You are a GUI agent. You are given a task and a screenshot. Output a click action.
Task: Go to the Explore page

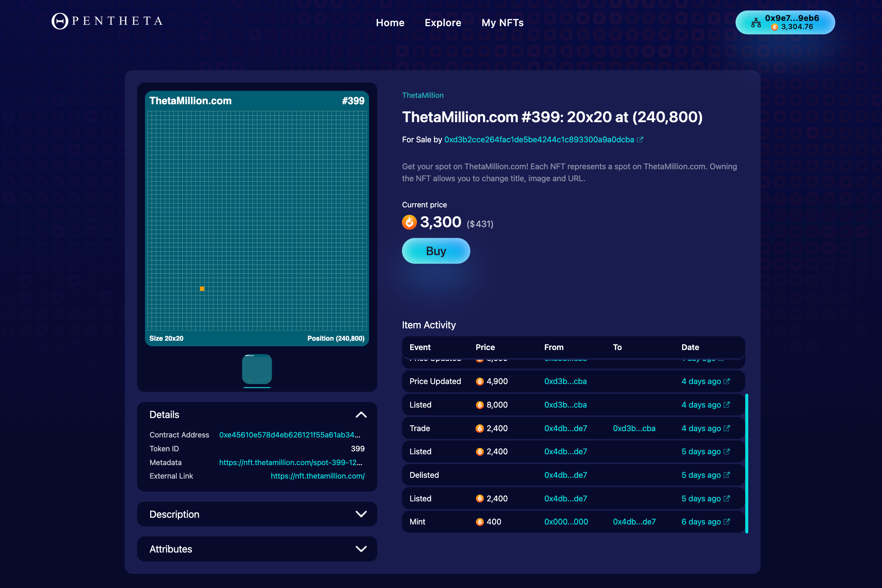point(443,23)
